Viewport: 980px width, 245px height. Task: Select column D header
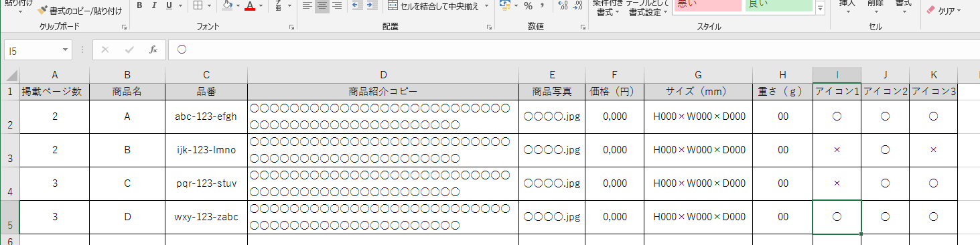point(383,74)
